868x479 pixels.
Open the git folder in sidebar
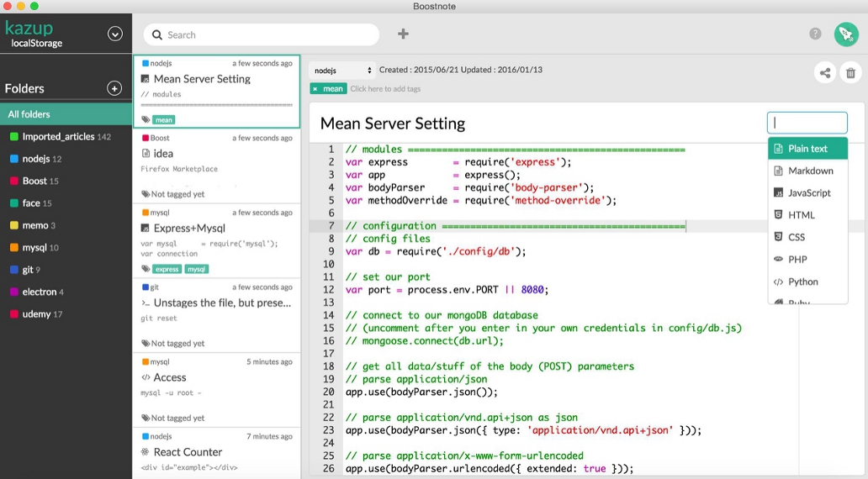[66, 270]
